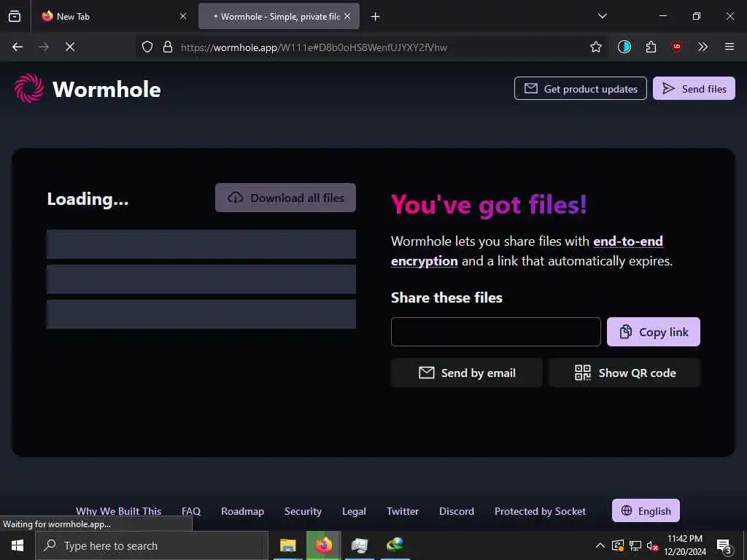Click the Send files button
Viewport: 747px width, 560px height.
point(694,88)
